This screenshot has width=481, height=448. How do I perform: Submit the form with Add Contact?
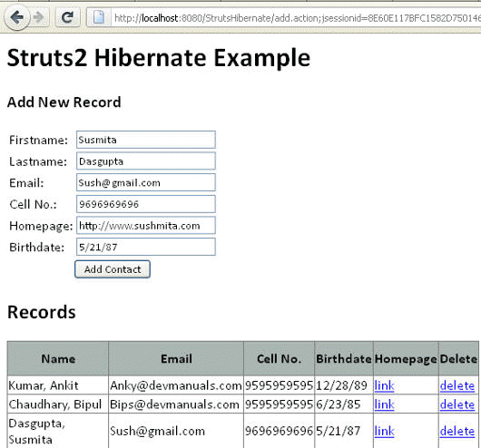(113, 269)
